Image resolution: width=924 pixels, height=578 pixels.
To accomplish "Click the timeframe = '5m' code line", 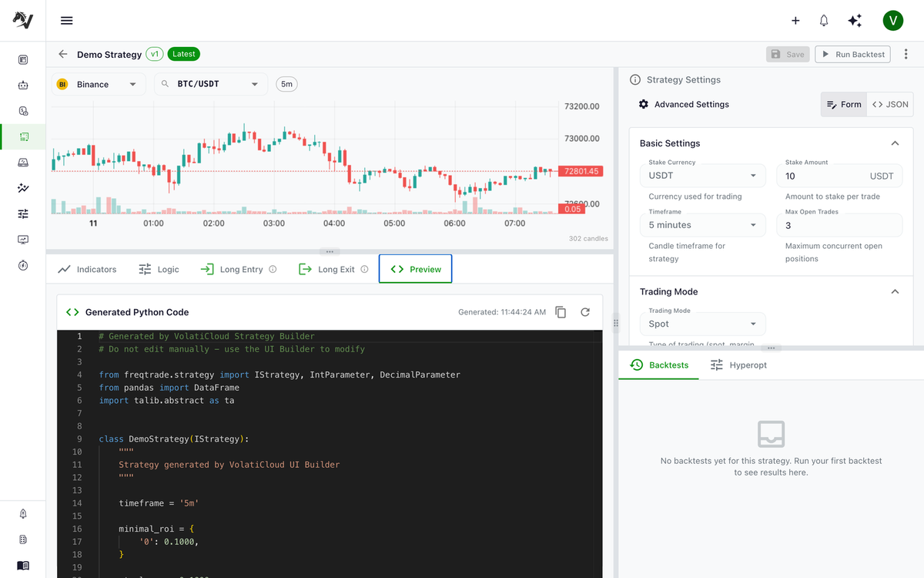I will click(x=159, y=502).
